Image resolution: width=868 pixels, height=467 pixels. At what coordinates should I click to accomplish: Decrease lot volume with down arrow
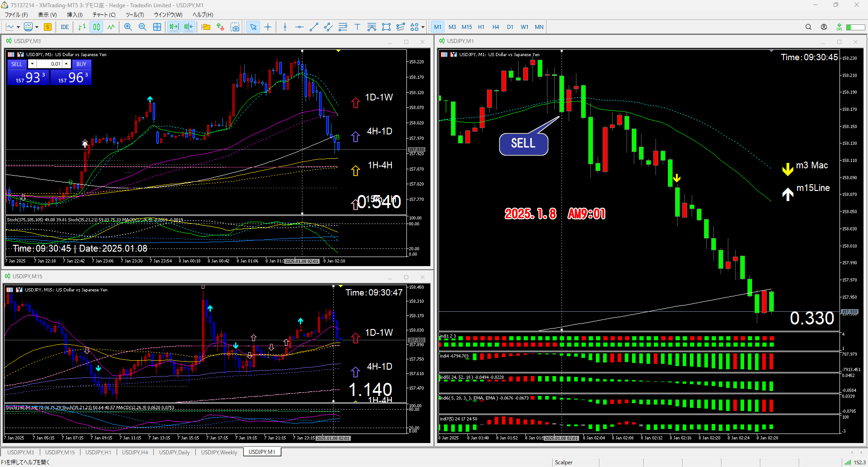click(32, 64)
